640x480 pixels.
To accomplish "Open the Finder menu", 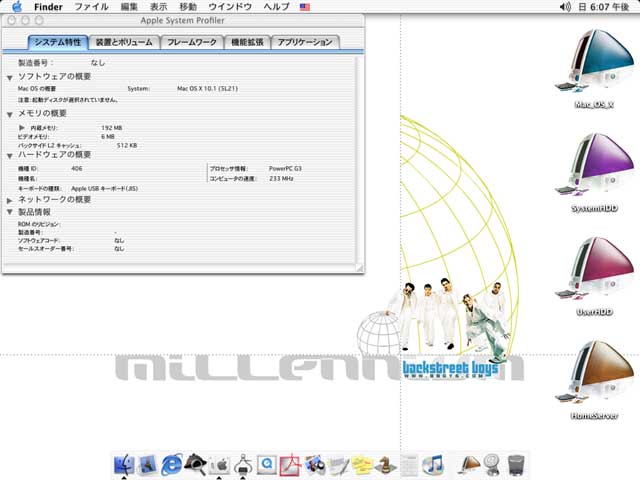I will (x=48, y=7).
